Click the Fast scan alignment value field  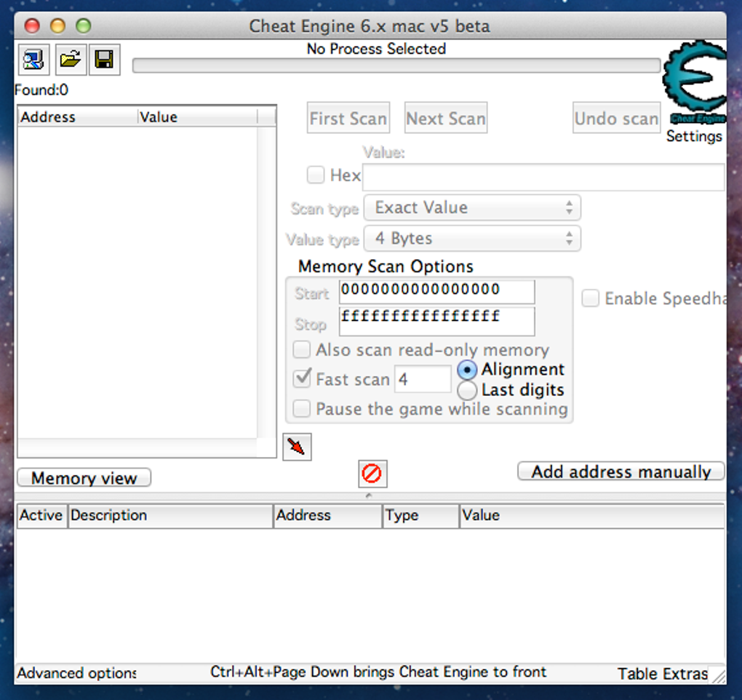(x=423, y=379)
